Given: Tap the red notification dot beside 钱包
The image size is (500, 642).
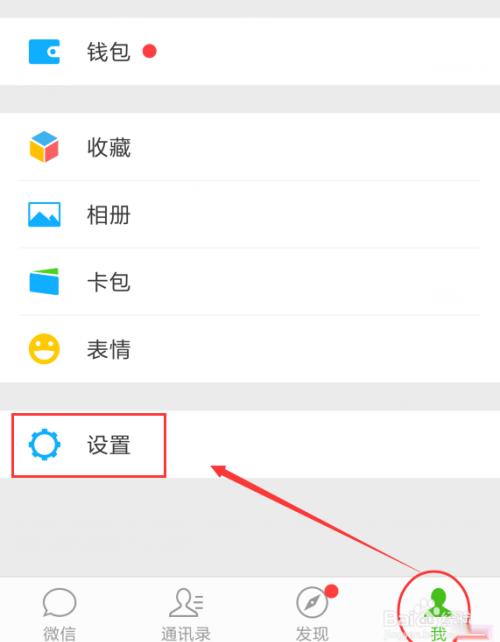Looking at the screenshot, I should click(x=149, y=51).
